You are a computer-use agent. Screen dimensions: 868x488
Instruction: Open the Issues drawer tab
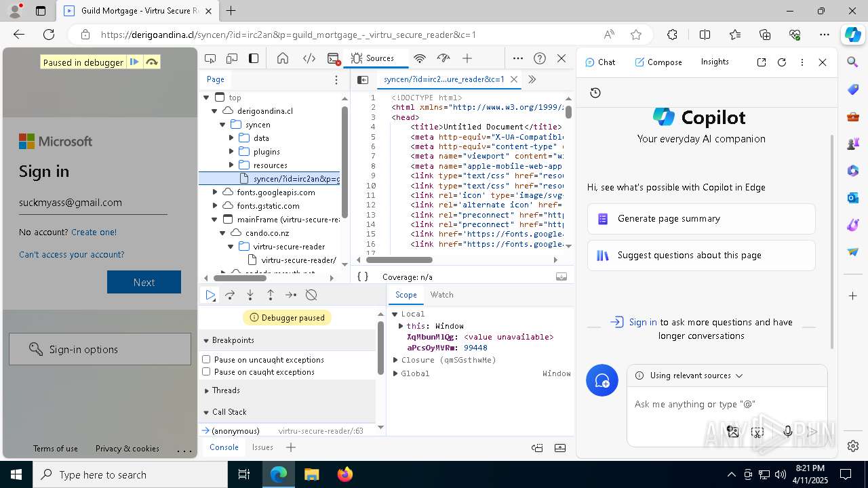[262, 447]
